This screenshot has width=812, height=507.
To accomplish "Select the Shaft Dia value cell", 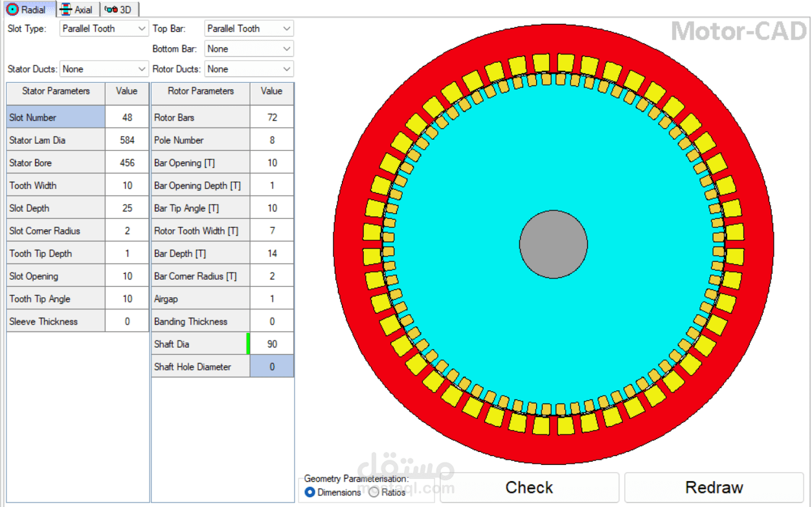I will click(272, 344).
